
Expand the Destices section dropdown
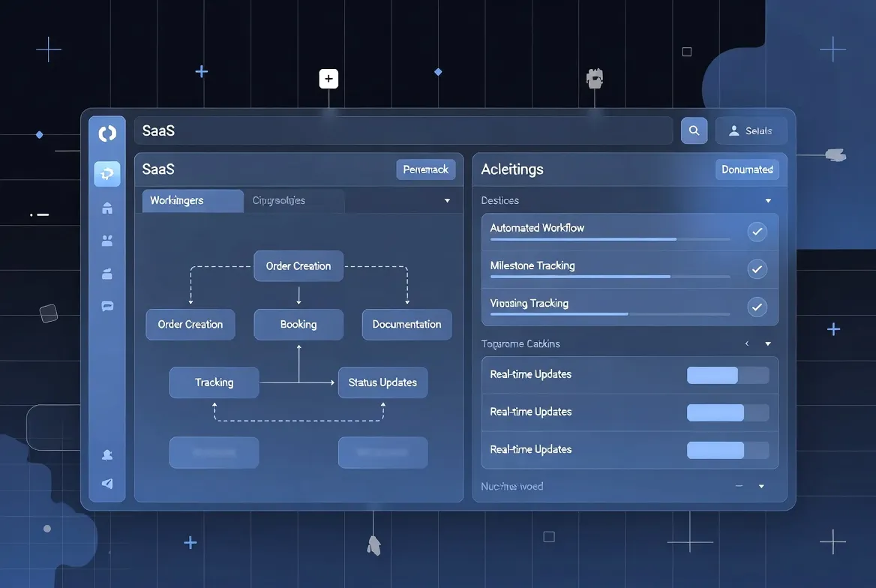point(767,200)
